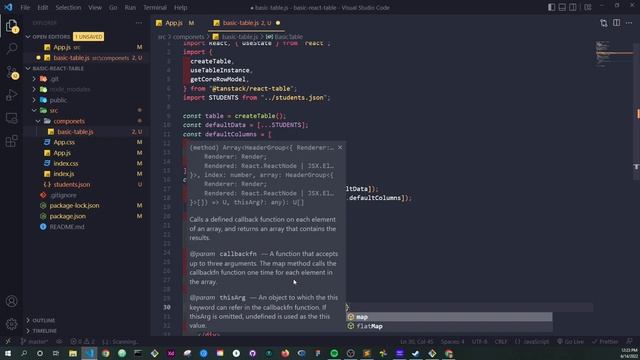This screenshot has width=640, height=360.
Task: Open Spotify from the taskbar
Action: coord(334,353)
